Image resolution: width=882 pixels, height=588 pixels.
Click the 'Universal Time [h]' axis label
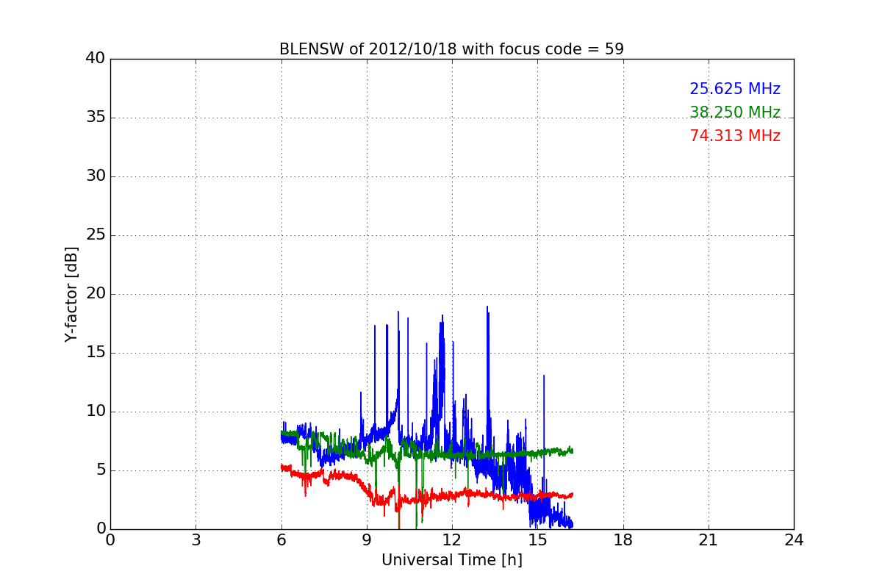[x=451, y=560]
